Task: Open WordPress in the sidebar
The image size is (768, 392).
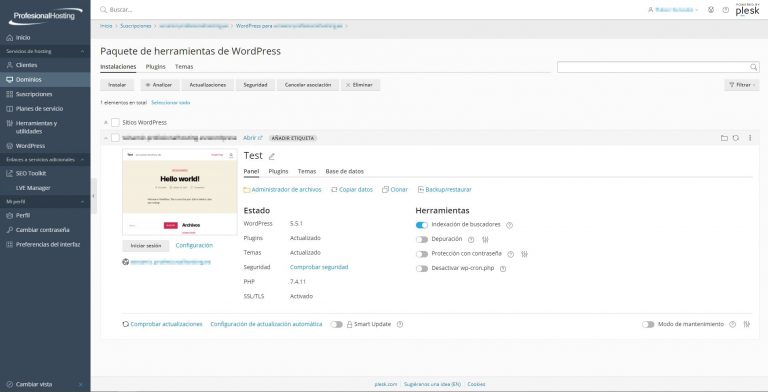Action: [30, 146]
